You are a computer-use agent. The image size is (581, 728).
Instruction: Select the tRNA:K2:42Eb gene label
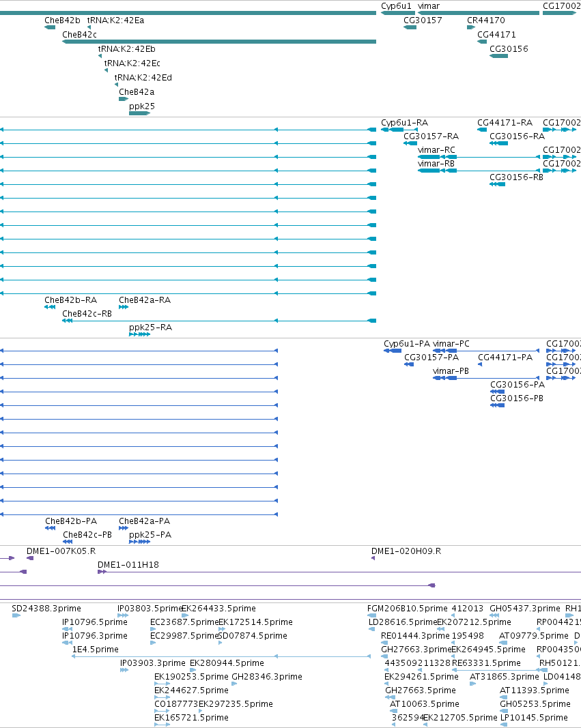click(127, 49)
